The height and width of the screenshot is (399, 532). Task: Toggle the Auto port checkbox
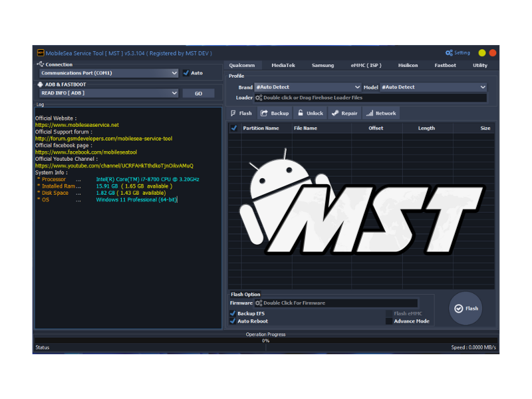point(186,73)
